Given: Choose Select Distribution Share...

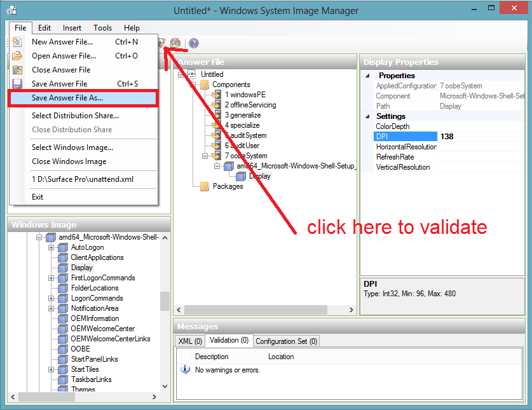Looking at the screenshot, I should 83,116.
